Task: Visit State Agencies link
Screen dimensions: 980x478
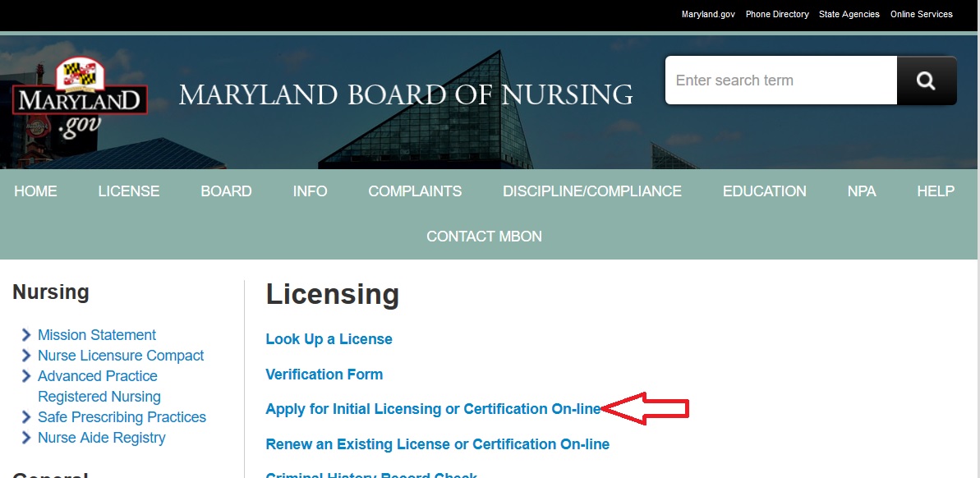Action: (849, 14)
